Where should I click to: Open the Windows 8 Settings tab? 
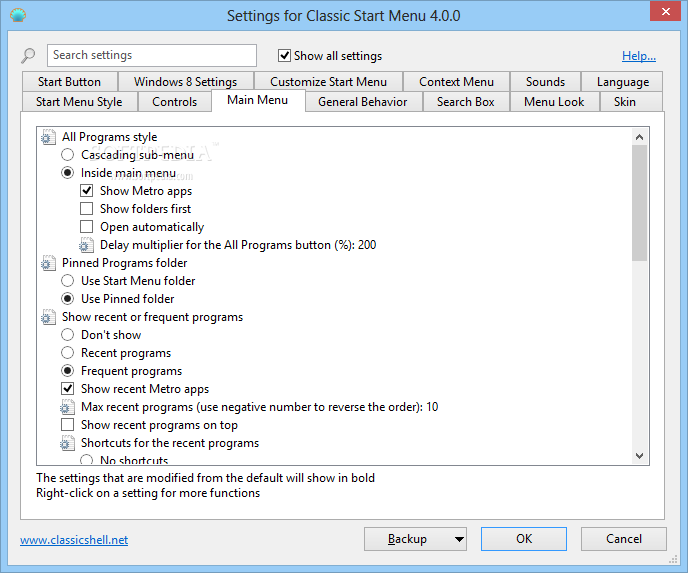(x=185, y=82)
